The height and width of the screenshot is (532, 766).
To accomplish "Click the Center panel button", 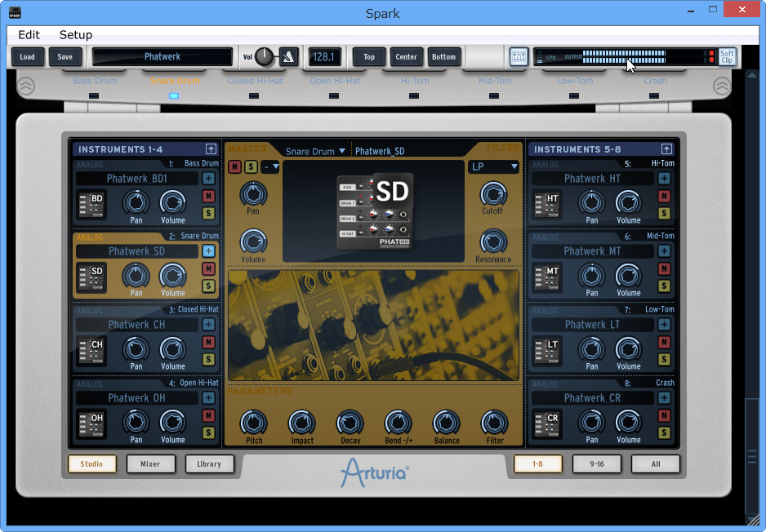I will pos(406,57).
